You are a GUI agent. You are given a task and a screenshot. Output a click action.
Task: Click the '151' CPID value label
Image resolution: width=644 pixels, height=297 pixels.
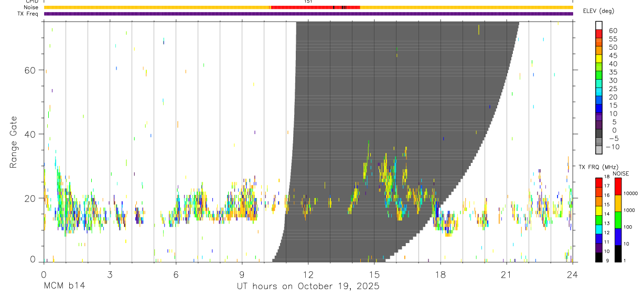tap(308, 2)
